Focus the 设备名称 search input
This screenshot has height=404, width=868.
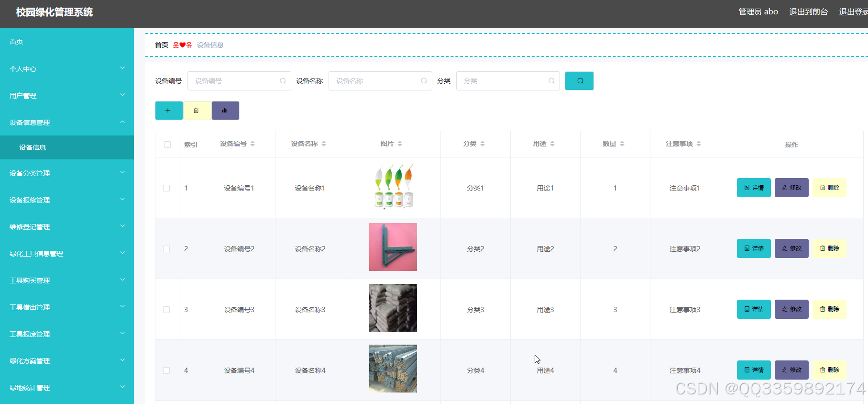(380, 81)
